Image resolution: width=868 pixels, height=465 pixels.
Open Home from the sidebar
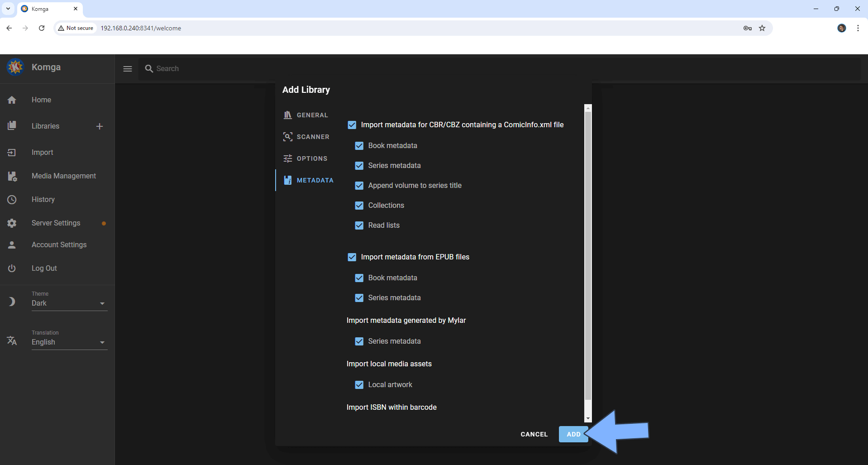[x=57, y=100]
